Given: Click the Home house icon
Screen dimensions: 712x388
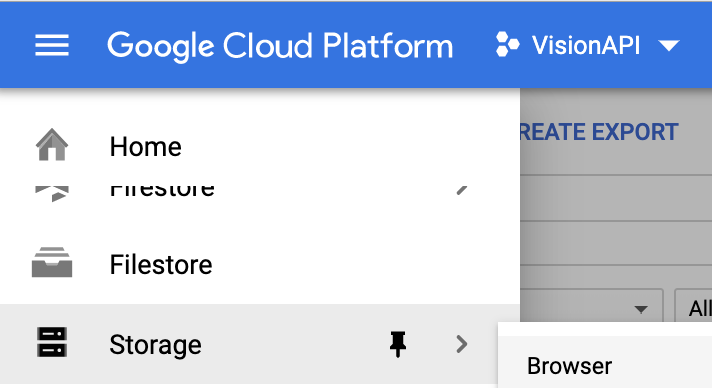Looking at the screenshot, I should pos(52,144).
